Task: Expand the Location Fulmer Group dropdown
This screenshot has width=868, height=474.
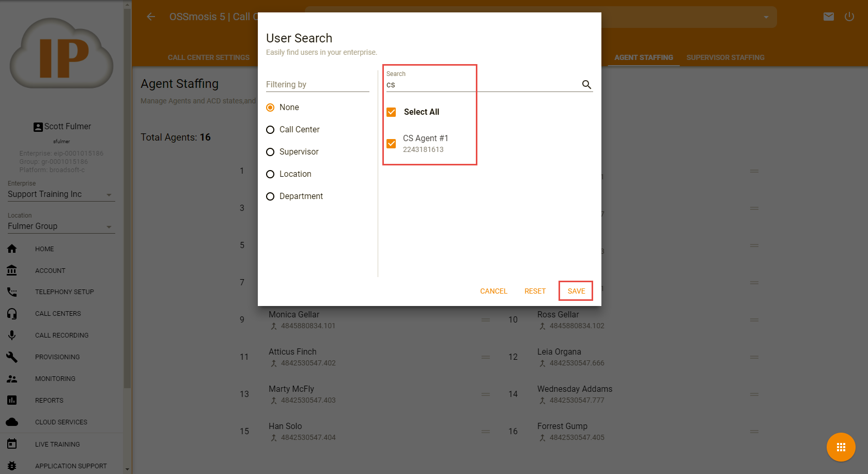Action: coord(109,227)
